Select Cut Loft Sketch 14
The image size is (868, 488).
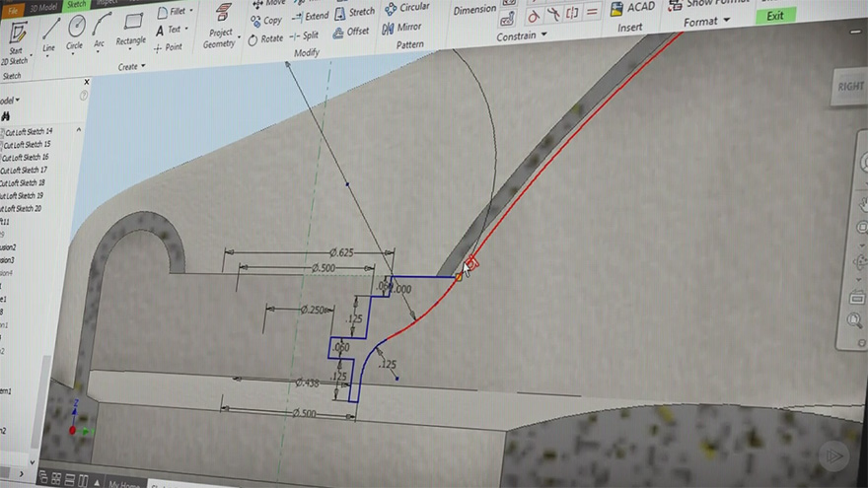29,132
